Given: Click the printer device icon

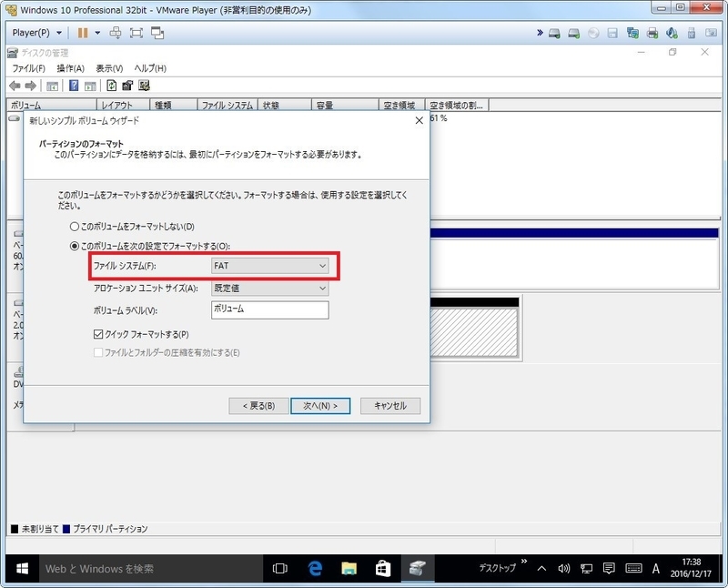Looking at the screenshot, I should tap(652, 33).
